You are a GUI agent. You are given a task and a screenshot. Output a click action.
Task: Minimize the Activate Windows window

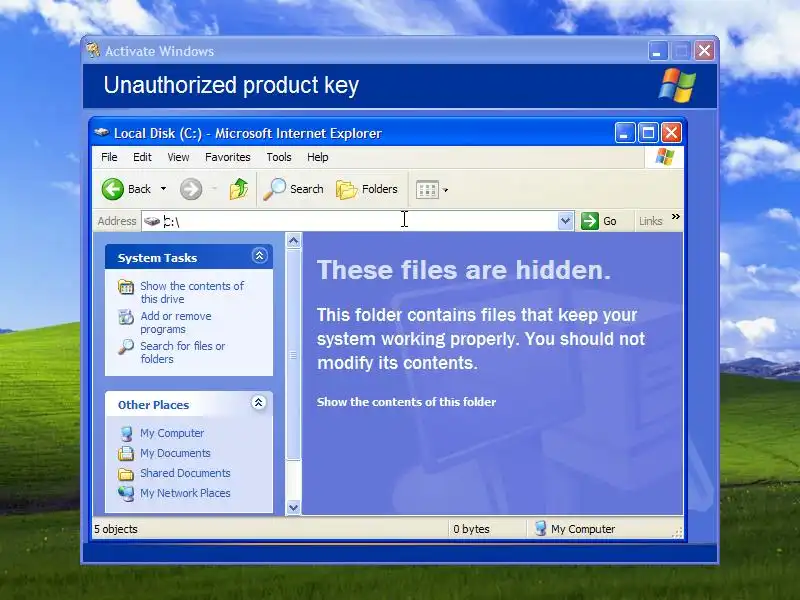click(658, 51)
